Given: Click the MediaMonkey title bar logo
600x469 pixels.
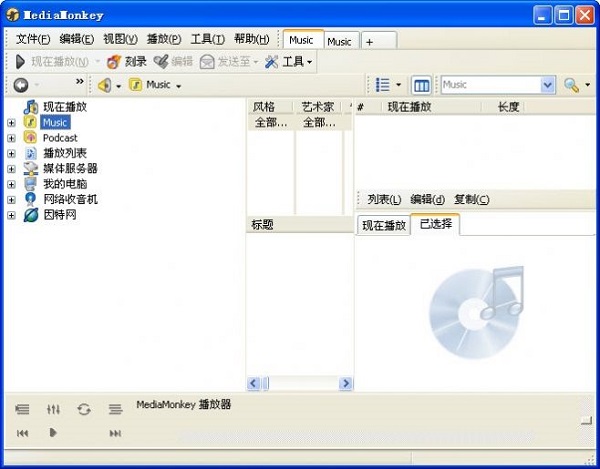Looking at the screenshot, I should pyautogui.click(x=12, y=15).
